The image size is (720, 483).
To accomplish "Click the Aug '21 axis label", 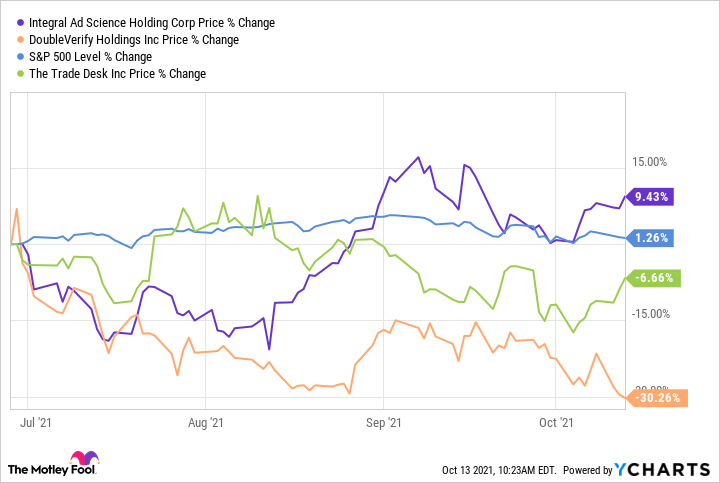I will [204, 424].
